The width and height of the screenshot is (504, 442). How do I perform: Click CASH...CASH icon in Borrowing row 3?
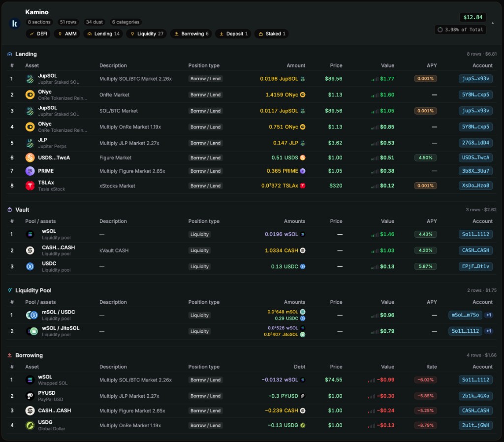pyautogui.click(x=30, y=410)
